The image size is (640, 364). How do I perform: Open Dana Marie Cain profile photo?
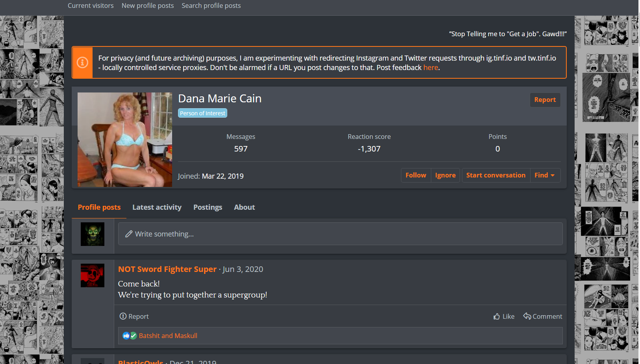click(125, 140)
